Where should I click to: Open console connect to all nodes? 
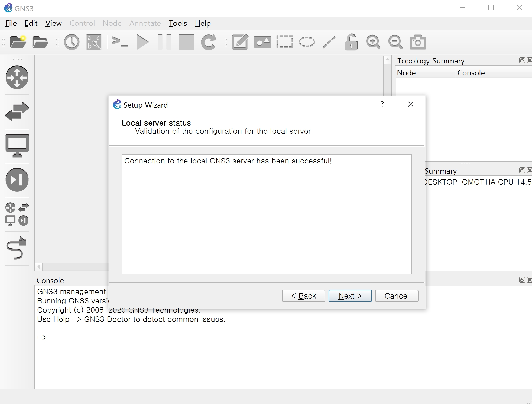pyautogui.click(x=119, y=42)
